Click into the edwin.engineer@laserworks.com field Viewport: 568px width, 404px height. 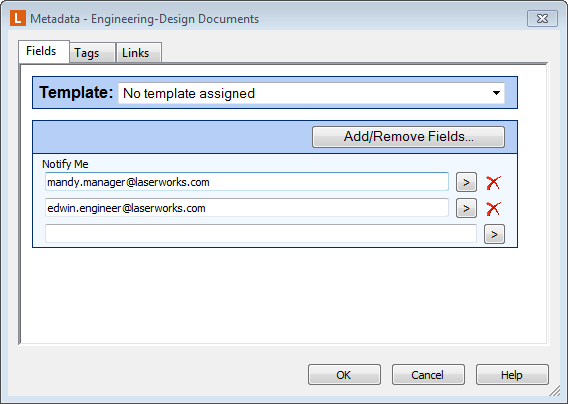pos(247,208)
